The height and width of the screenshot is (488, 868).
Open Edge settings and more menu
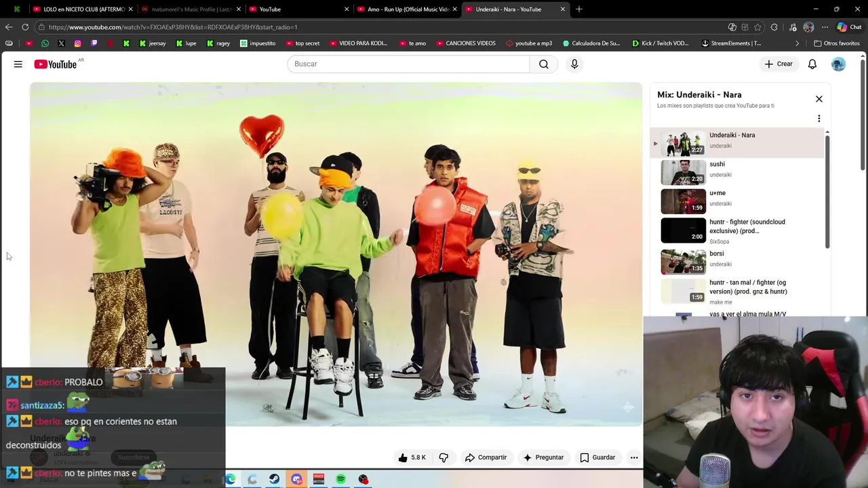[825, 27]
